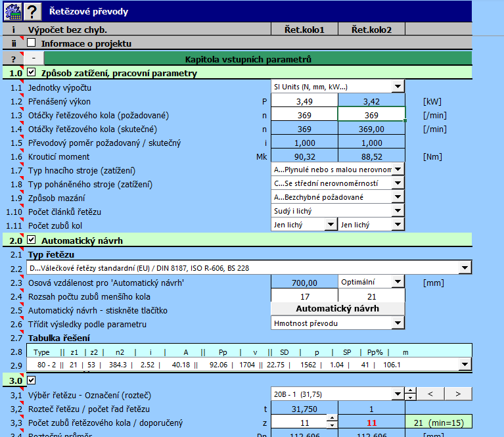504x437 pixels.
Task: Increase 'Počet zubů řetězového kola' with spinner
Action: (x=332, y=419)
